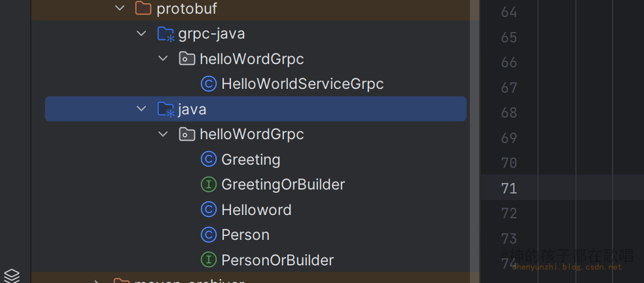
Task: Click the Helloword class icon
Action: click(209, 210)
